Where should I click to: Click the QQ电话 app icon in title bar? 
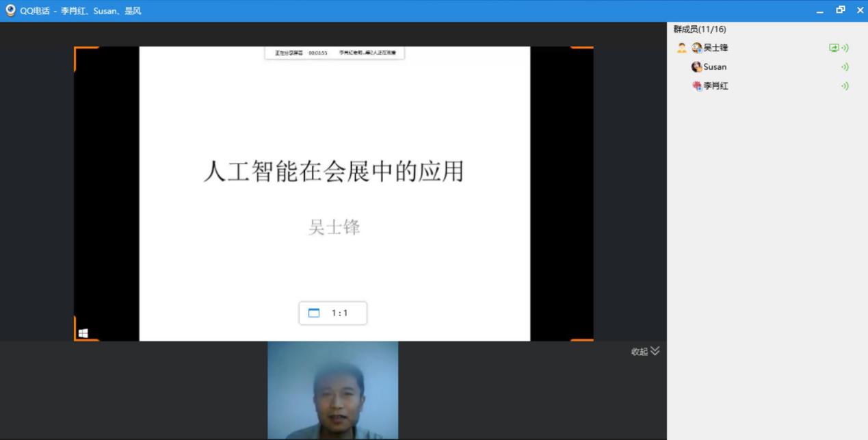(x=10, y=10)
